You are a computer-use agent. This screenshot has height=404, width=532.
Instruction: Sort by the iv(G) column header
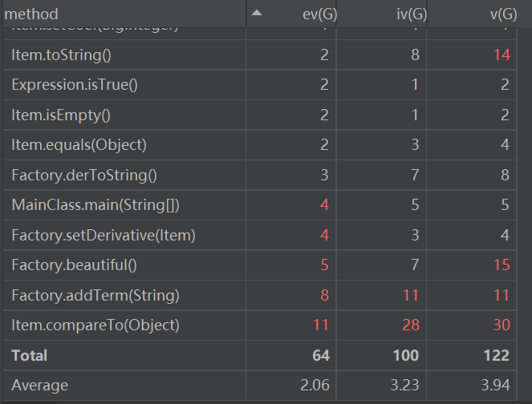[411, 14]
